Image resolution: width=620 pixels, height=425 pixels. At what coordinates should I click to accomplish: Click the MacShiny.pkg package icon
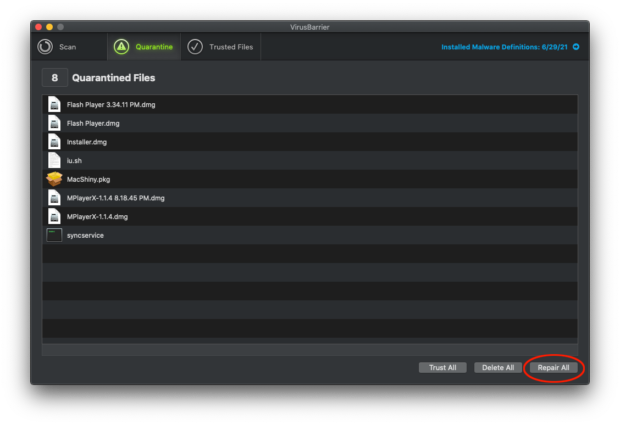tap(54, 179)
